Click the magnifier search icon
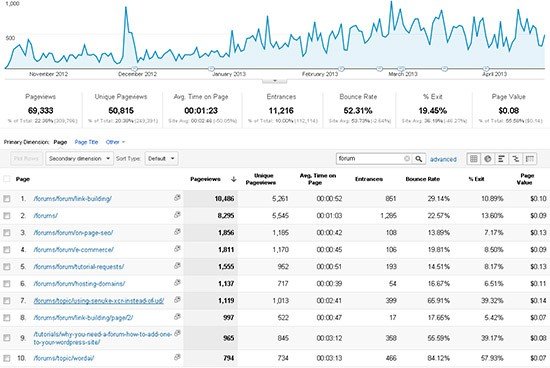Viewport: 550px width, 368px height. (x=419, y=159)
